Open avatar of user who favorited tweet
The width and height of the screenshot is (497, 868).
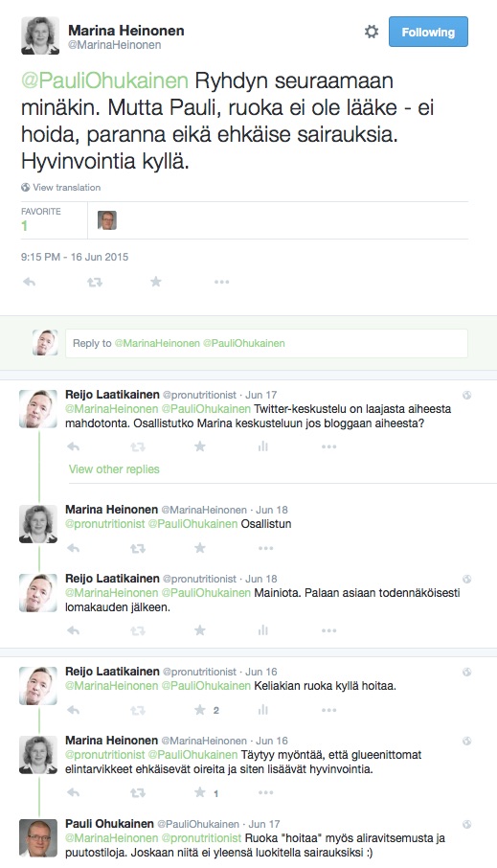(107, 220)
